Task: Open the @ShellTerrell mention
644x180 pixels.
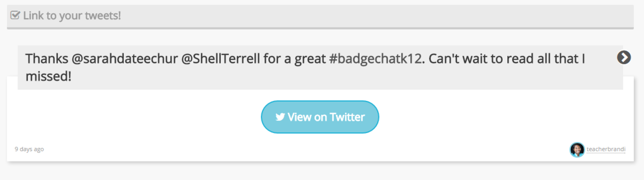Action: point(221,59)
